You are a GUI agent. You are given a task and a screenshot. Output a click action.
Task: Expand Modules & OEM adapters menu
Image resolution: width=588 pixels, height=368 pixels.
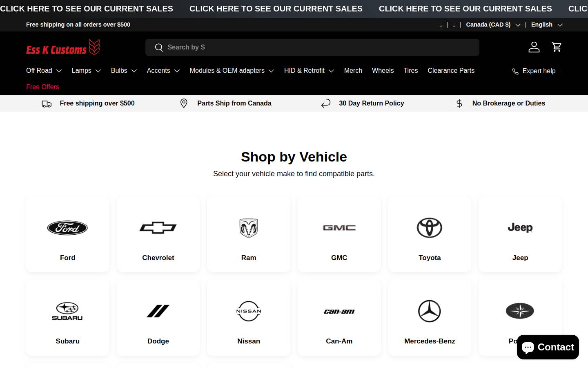(232, 71)
